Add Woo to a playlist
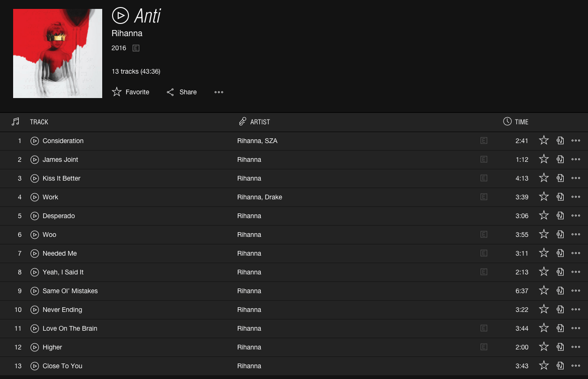 560,235
